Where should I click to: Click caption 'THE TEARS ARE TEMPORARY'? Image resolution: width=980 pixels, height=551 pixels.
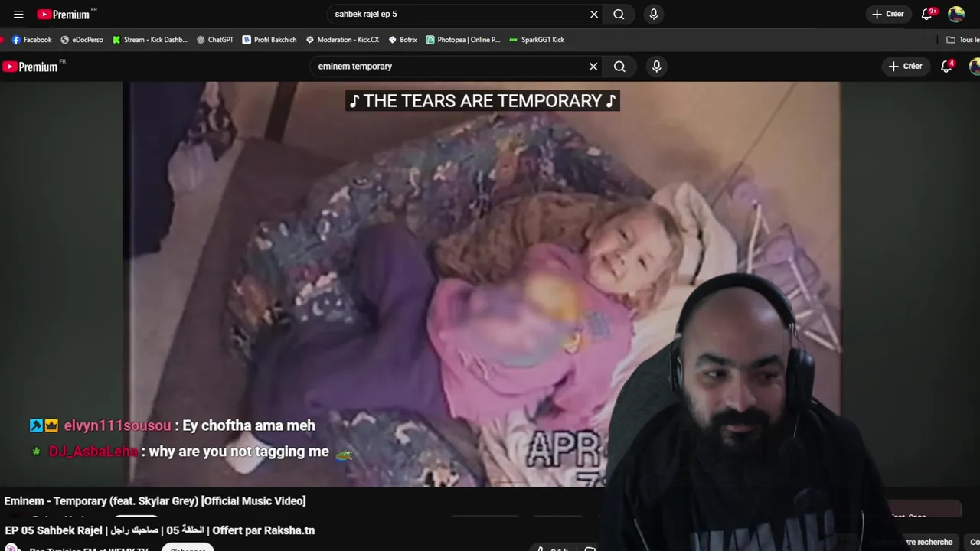(482, 101)
